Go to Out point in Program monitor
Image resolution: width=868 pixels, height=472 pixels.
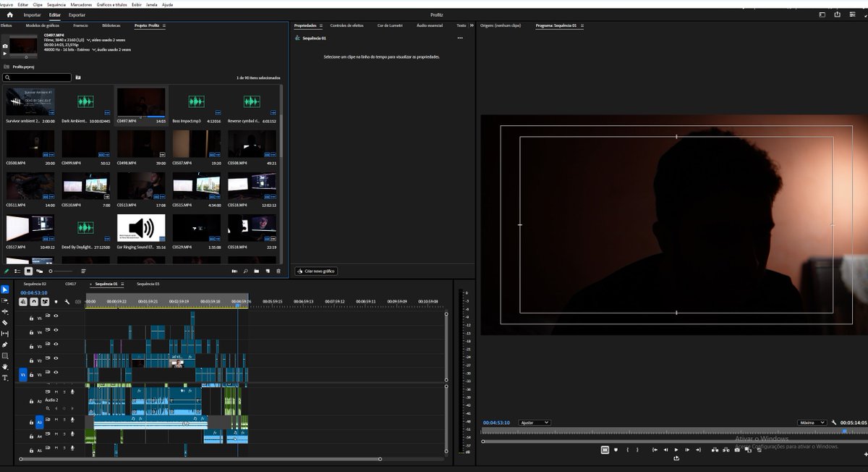pyautogui.click(x=699, y=450)
